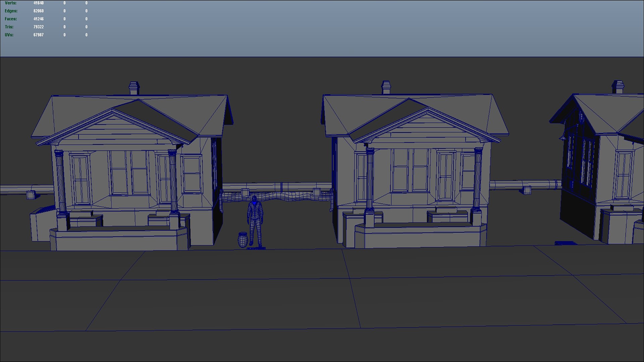The height and width of the screenshot is (362, 644).
Task: Click the Verts count value 41640
Action: pyautogui.click(x=38, y=3)
